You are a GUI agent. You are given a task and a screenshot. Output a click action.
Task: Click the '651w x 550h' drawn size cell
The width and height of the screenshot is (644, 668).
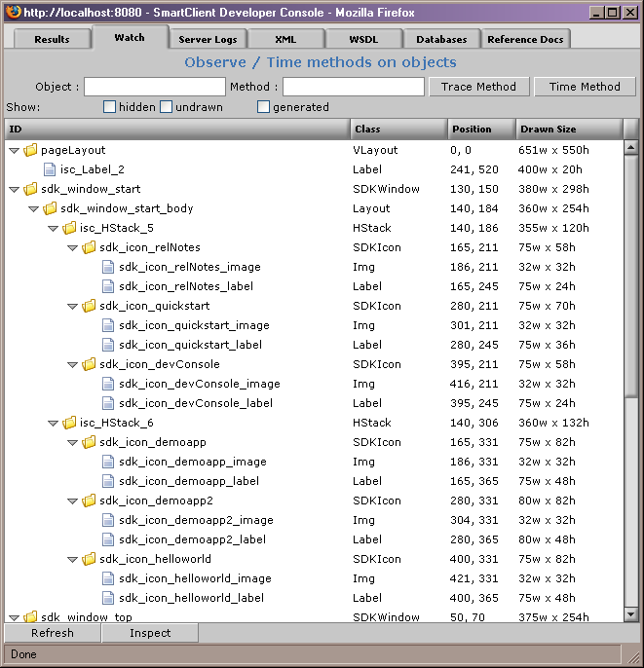pyautogui.click(x=553, y=150)
